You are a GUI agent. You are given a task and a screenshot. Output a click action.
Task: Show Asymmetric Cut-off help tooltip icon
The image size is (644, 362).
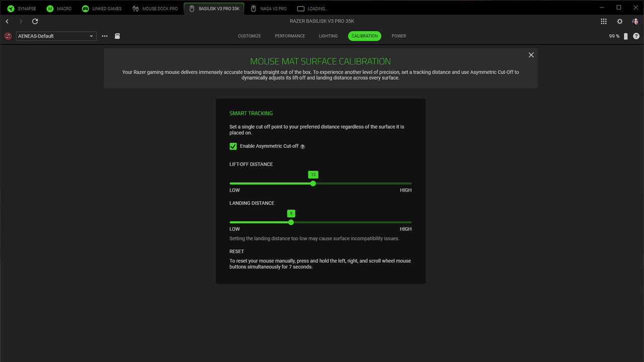point(302,146)
